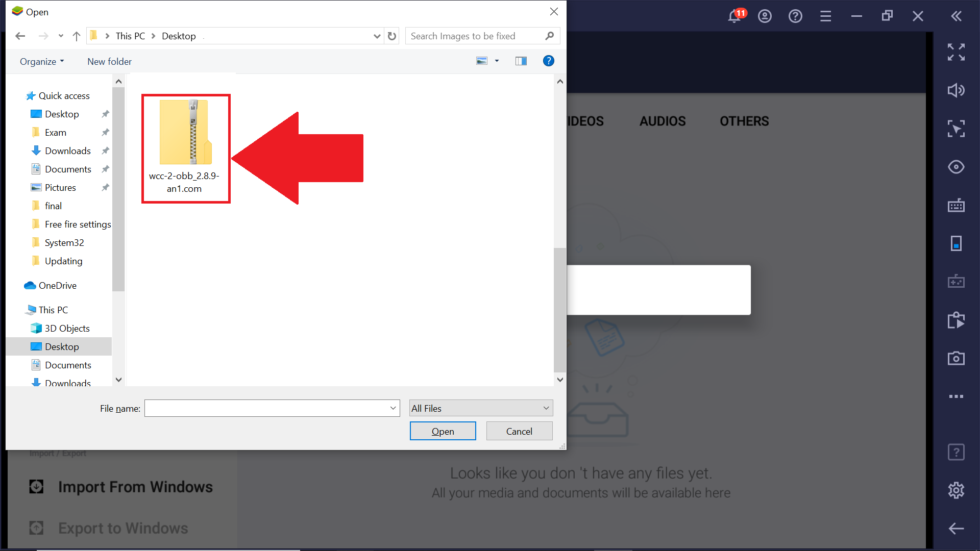Image resolution: width=980 pixels, height=551 pixels.
Task: Expand the file name input dropdown
Action: tap(394, 408)
